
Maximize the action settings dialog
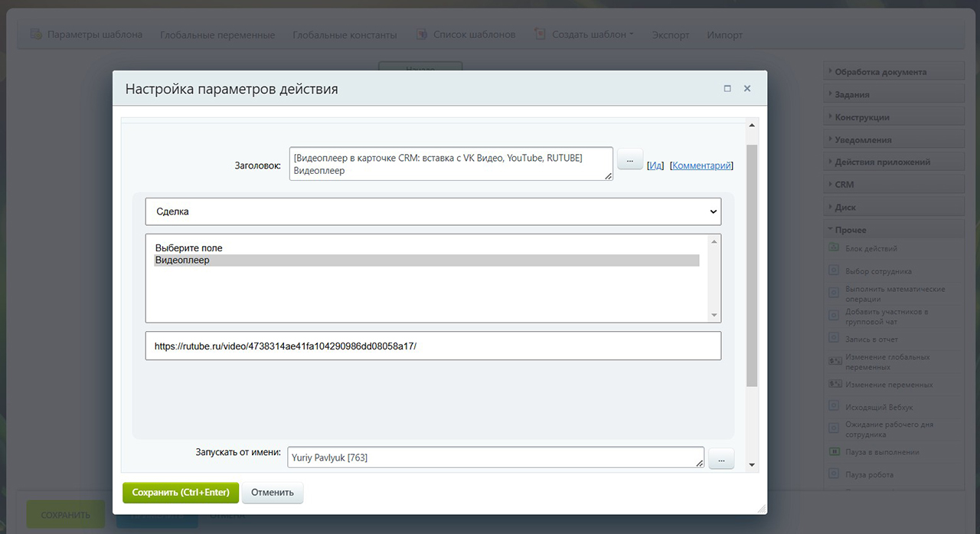(x=727, y=89)
